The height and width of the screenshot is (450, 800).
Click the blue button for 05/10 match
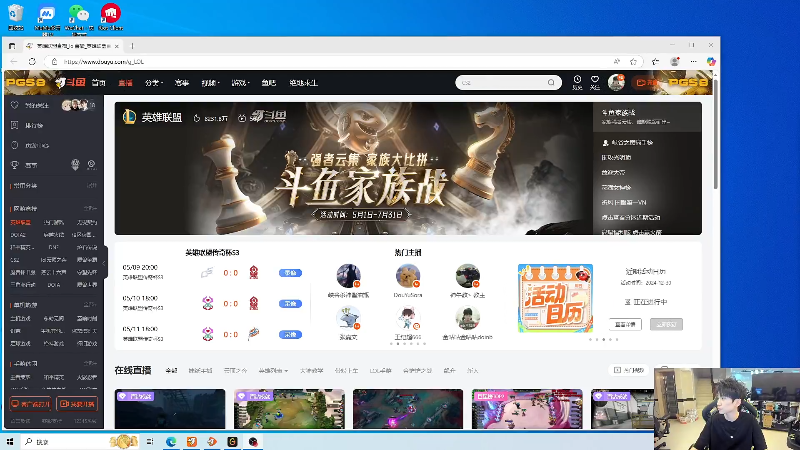(x=290, y=304)
